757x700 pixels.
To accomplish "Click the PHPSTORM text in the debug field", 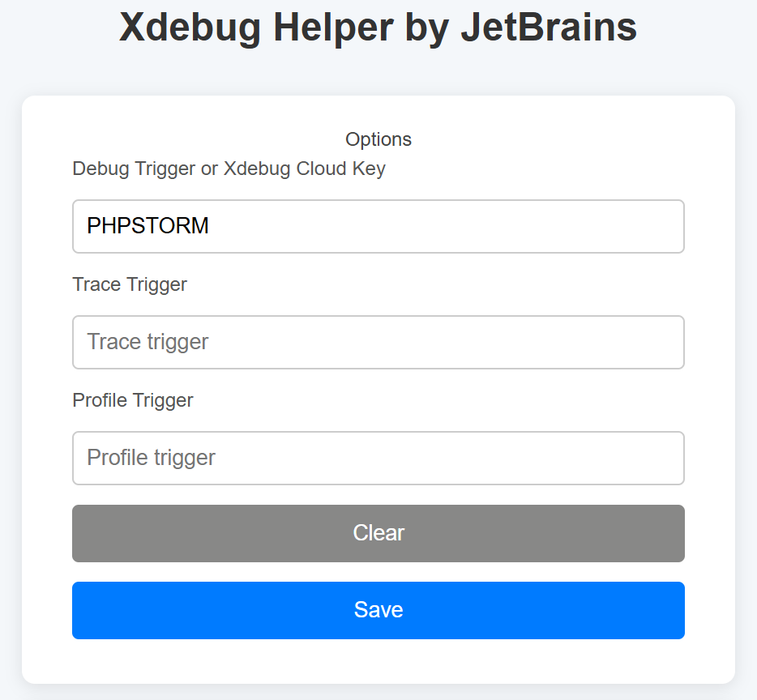I will tap(148, 227).
